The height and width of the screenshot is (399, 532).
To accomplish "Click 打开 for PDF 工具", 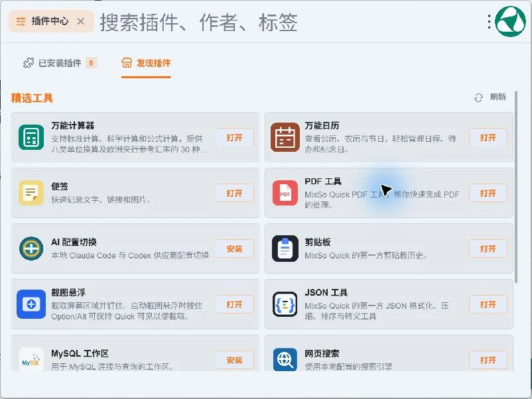I will click(x=488, y=194).
